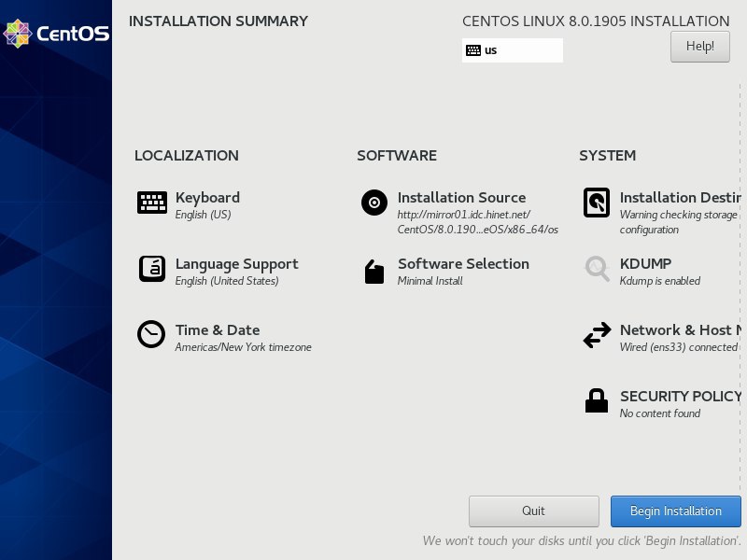
Task: Open Installation Destination hard drive icon
Action: coord(597,203)
